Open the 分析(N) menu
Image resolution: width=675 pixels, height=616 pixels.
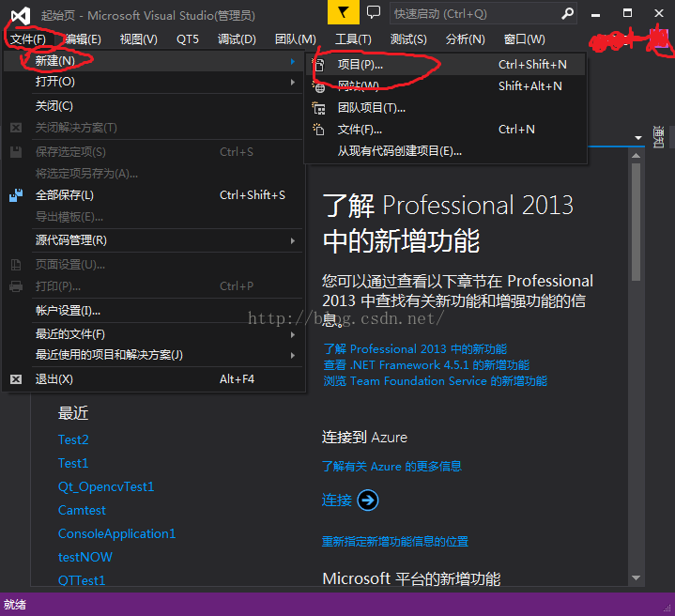coord(466,39)
